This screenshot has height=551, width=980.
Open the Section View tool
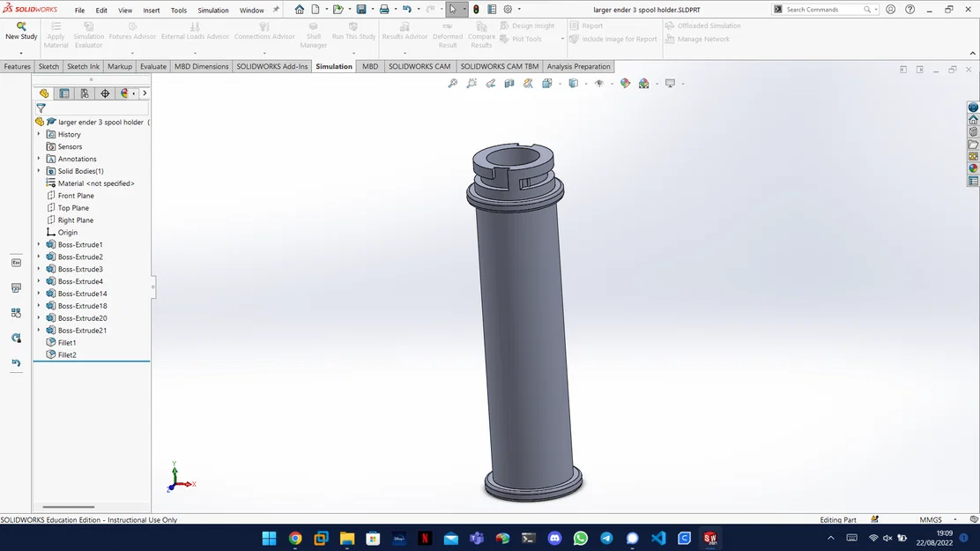509,83
